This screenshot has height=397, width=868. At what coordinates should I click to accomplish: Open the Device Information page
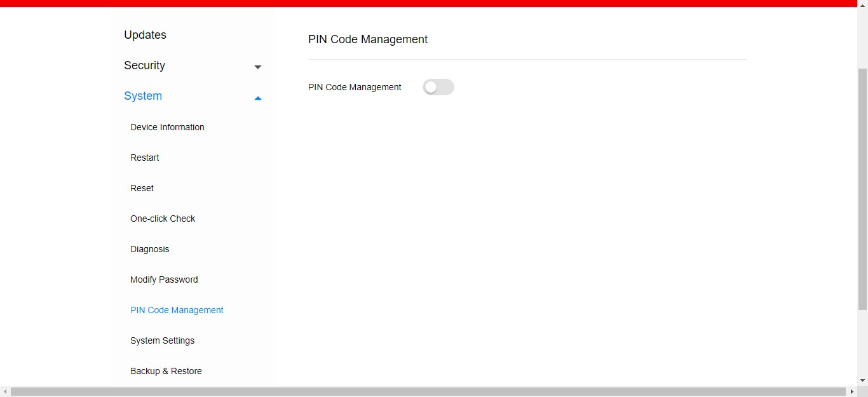(167, 127)
